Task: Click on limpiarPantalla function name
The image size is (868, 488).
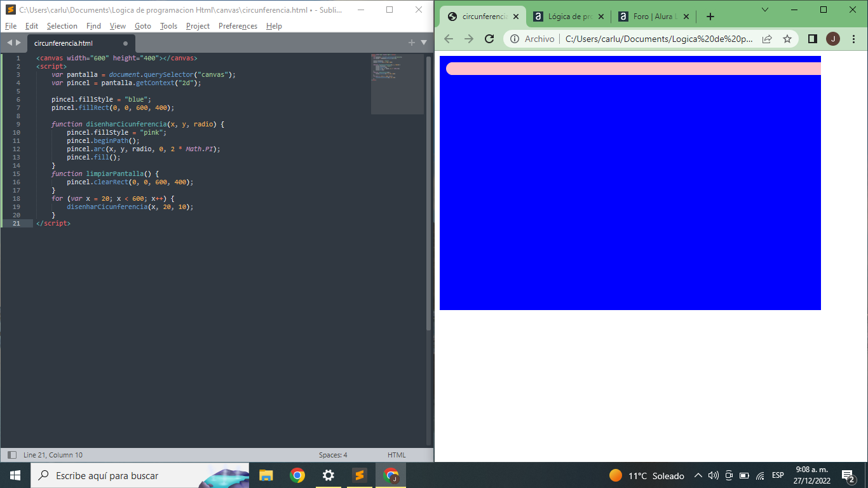Action: [x=114, y=173]
